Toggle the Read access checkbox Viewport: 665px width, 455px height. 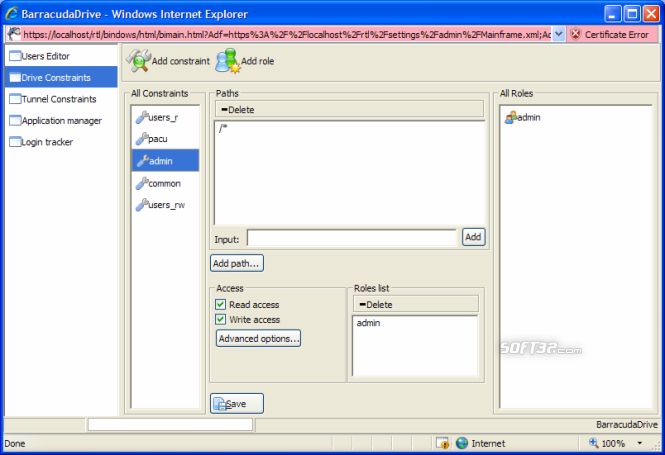220,304
